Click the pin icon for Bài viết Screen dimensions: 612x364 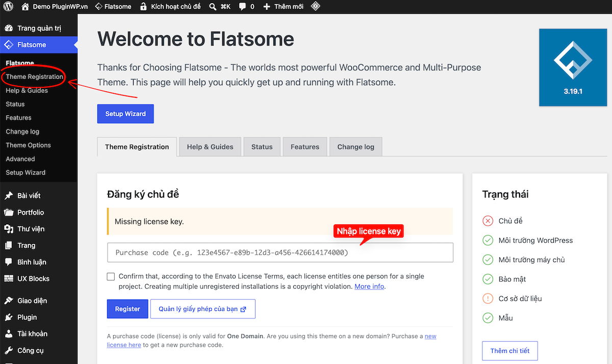pos(9,196)
